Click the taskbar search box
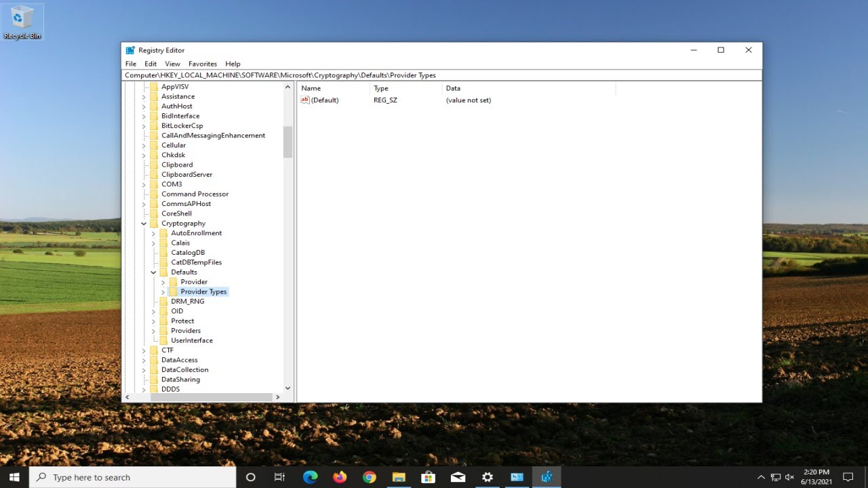The height and width of the screenshot is (488, 868). (x=133, y=477)
